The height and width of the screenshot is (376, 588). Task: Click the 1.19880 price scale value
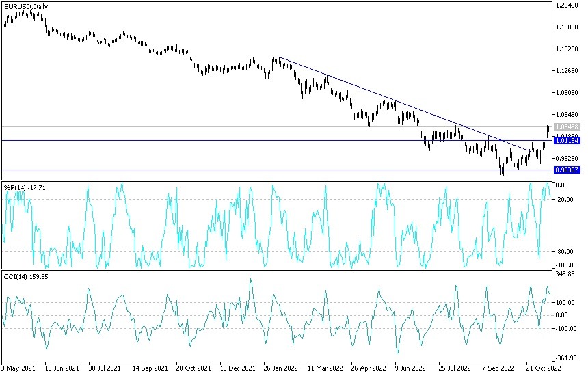tap(567, 27)
